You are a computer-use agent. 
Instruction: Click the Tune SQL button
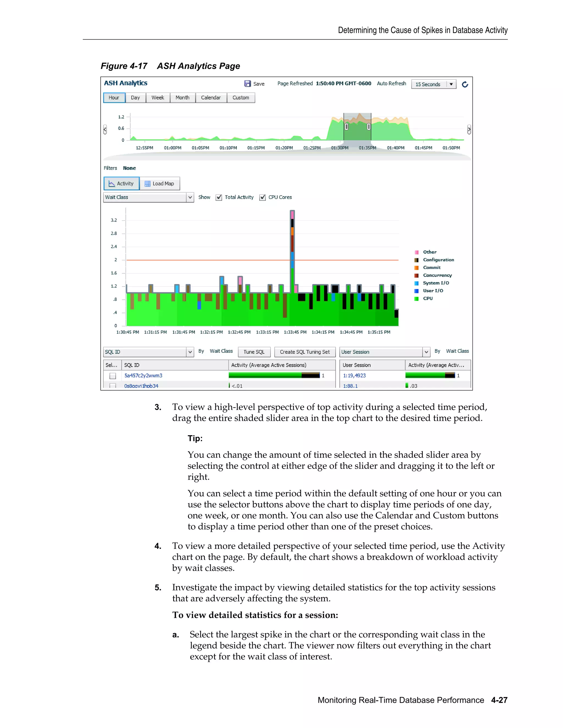pyautogui.click(x=254, y=352)
